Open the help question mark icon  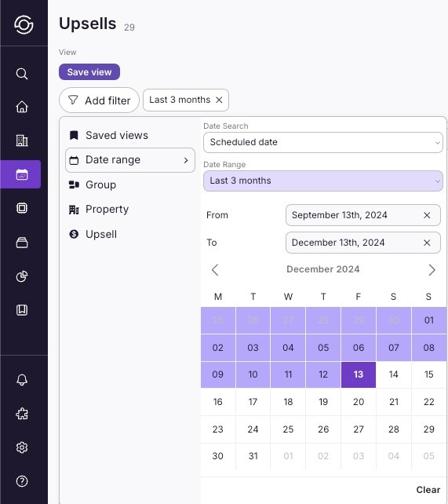click(22, 481)
